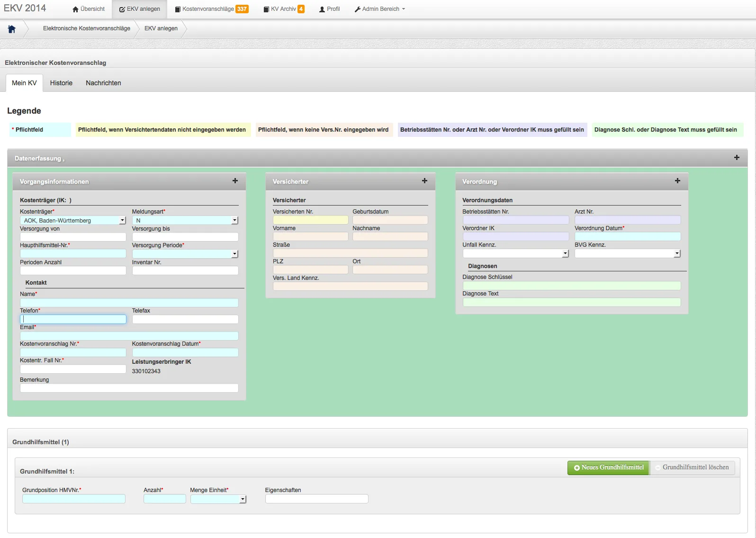Focus the Verordner IK field
The width and height of the screenshot is (756, 538).
pos(515,236)
